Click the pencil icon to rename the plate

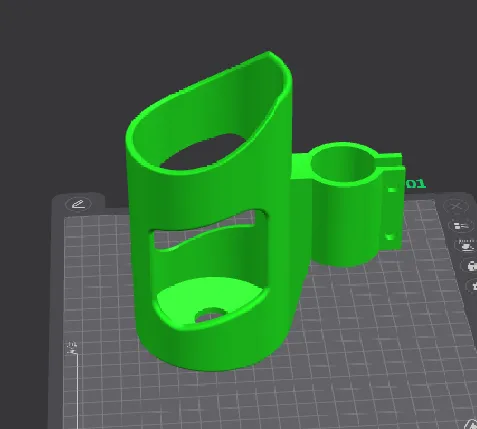[x=79, y=204]
